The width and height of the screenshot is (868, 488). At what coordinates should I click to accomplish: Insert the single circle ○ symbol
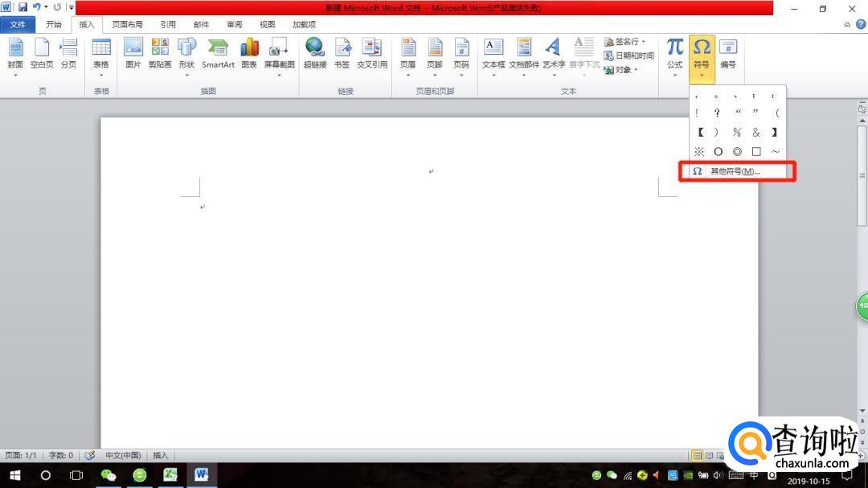pos(718,152)
